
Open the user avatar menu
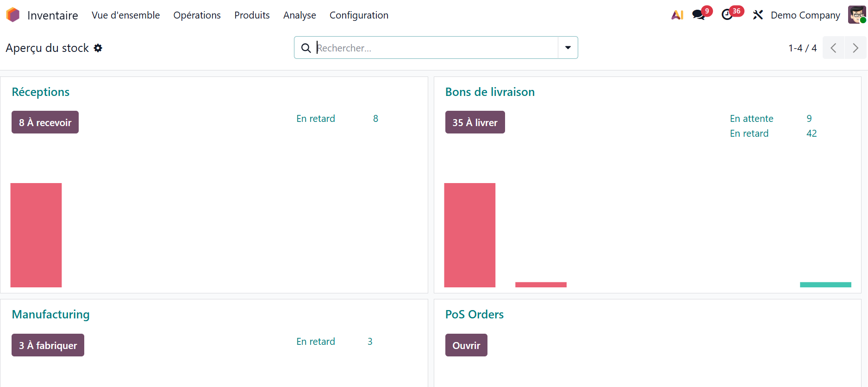(857, 15)
